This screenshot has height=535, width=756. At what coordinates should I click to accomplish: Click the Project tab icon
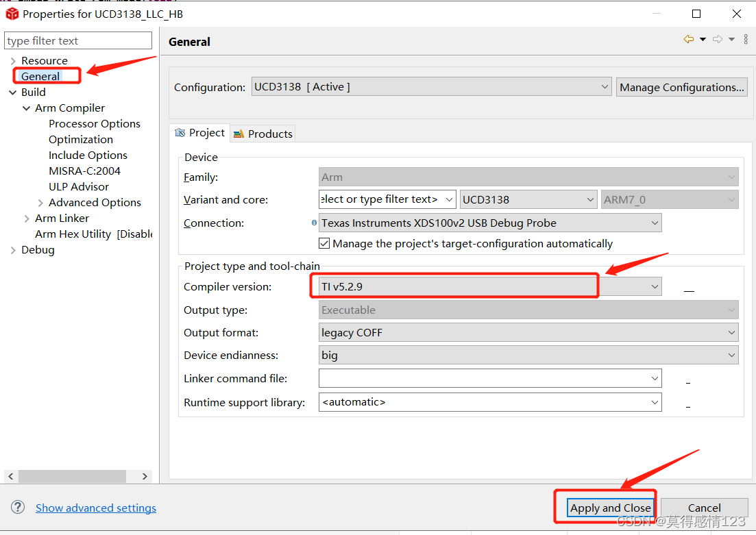pos(180,132)
